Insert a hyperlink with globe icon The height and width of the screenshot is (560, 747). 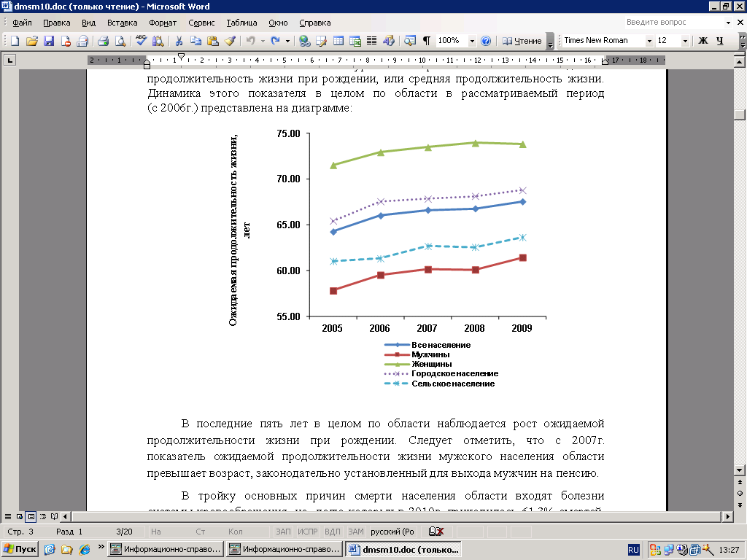tap(304, 41)
